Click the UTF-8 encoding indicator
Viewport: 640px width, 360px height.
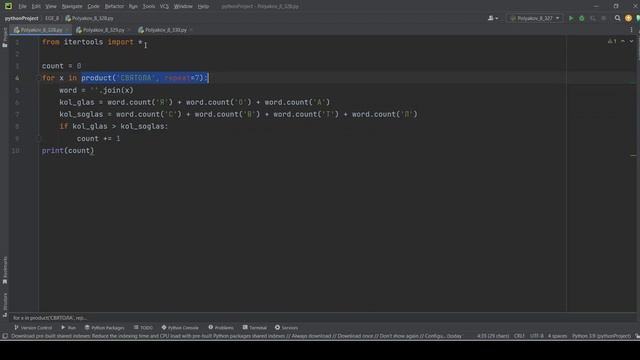click(536, 336)
